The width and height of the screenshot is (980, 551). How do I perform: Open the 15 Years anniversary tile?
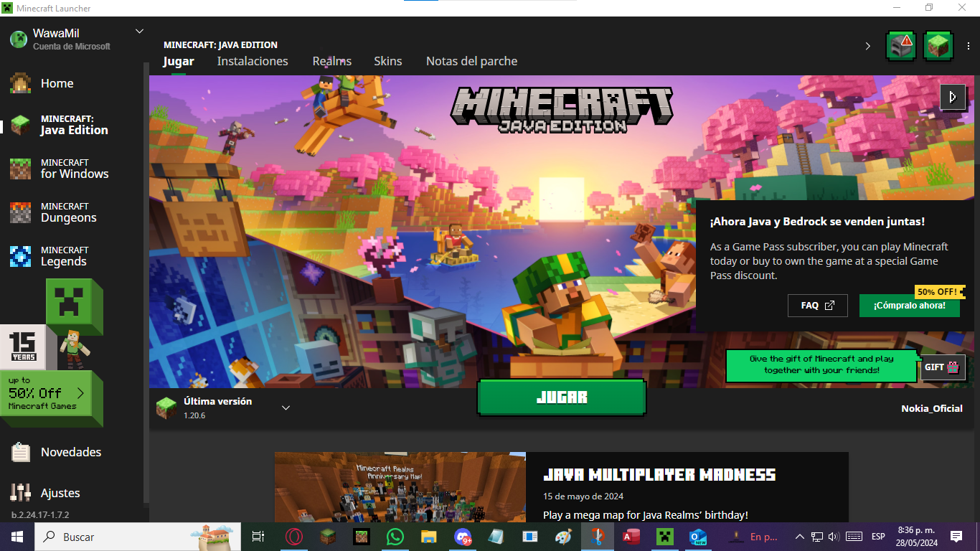[23, 347]
